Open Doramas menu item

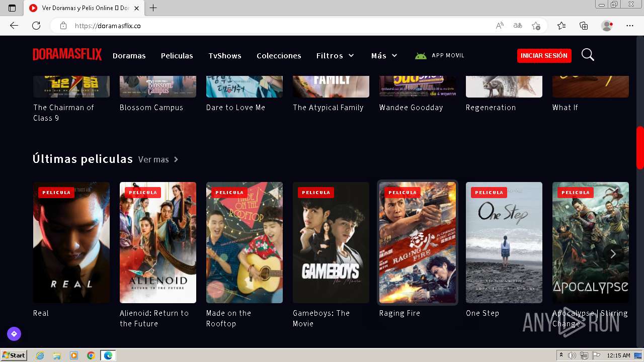click(129, 56)
